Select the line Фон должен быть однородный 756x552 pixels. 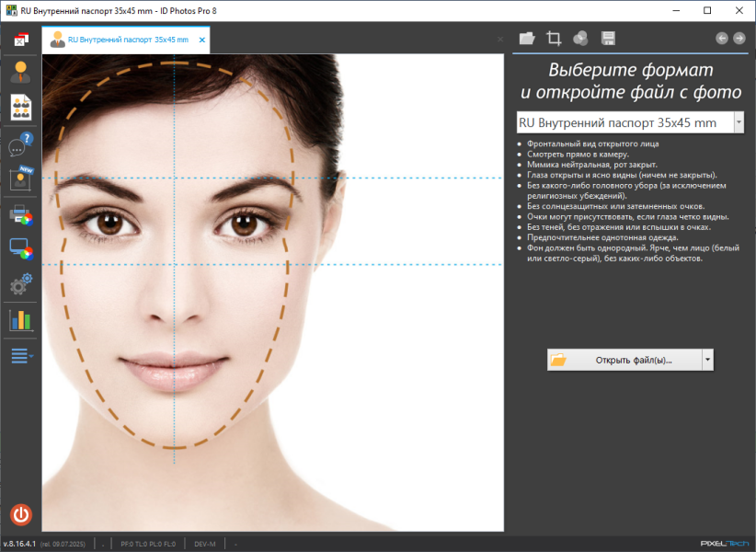pos(633,253)
